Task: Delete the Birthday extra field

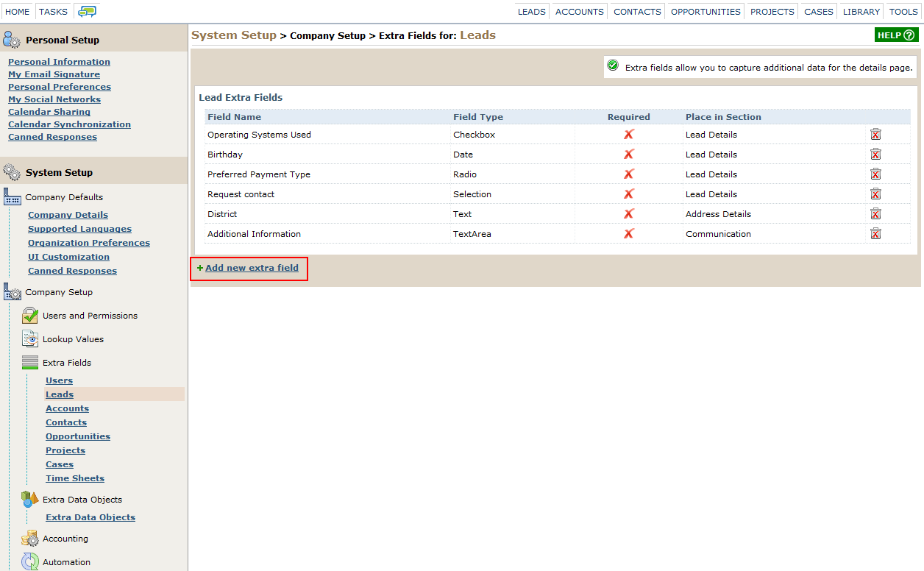Action: pyautogui.click(x=875, y=154)
